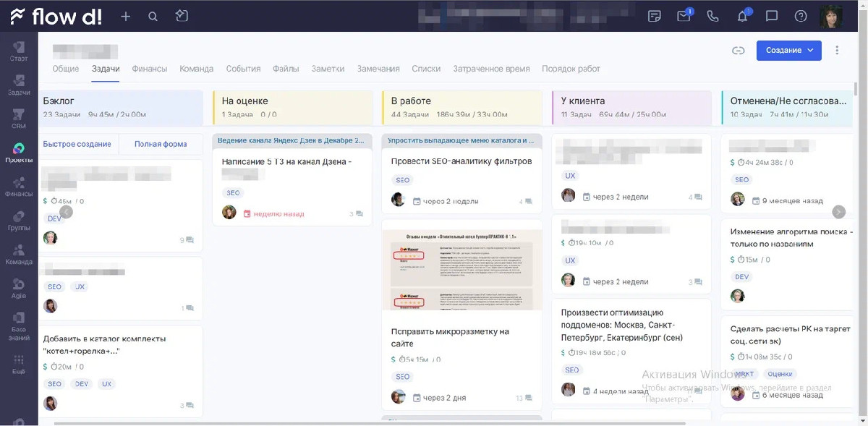Expand the Создание dropdown button
868x426 pixels.
(789, 51)
